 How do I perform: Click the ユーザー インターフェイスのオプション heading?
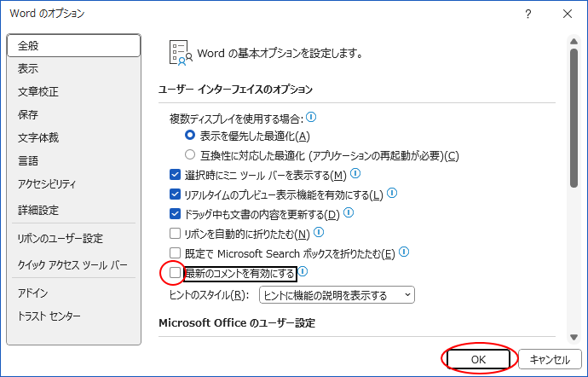[235, 90]
